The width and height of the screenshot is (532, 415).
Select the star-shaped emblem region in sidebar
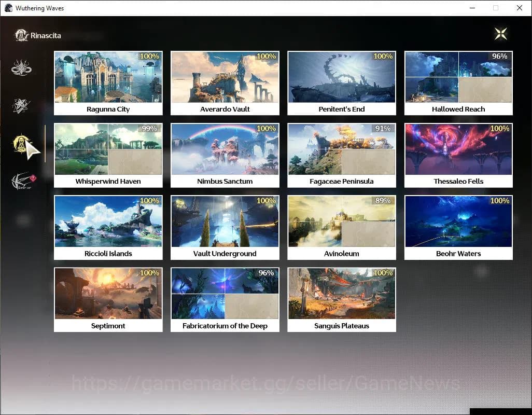[x=22, y=106]
